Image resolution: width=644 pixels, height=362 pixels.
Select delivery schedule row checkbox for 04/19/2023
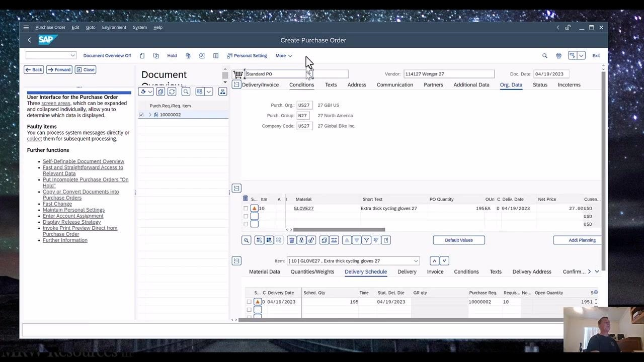click(x=249, y=302)
